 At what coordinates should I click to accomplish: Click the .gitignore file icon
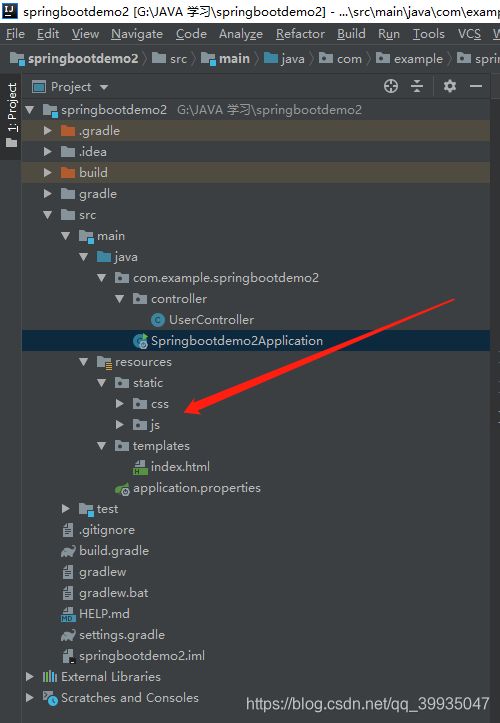[x=68, y=530]
